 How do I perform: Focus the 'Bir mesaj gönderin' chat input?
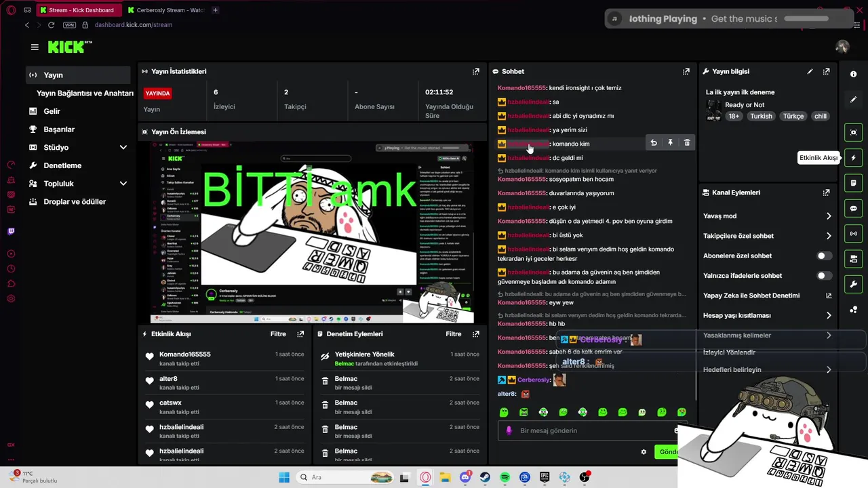click(593, 430)
